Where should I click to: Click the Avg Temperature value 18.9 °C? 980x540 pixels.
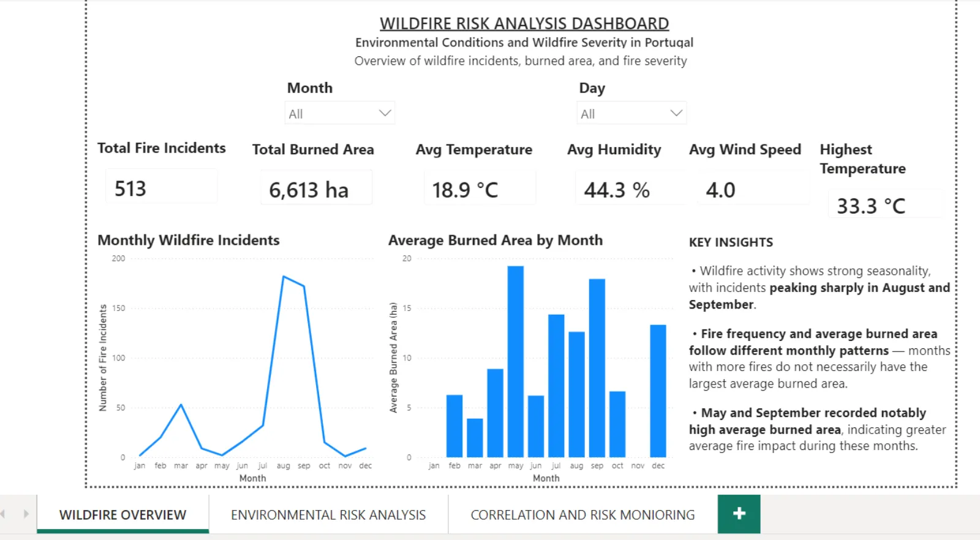(x=466, y=190)
